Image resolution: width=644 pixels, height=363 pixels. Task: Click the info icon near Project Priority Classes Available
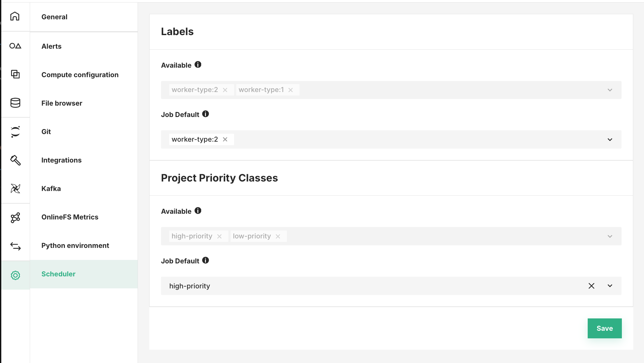point(198,211)
